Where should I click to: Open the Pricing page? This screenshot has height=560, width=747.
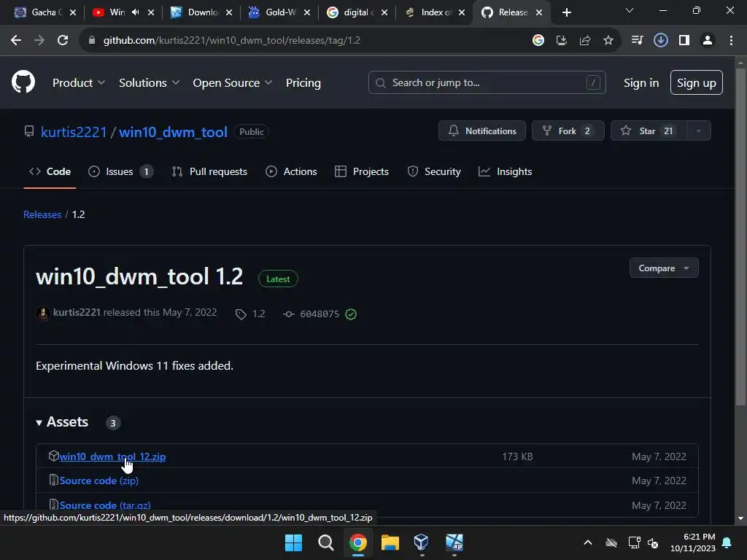tap(303, 82)
